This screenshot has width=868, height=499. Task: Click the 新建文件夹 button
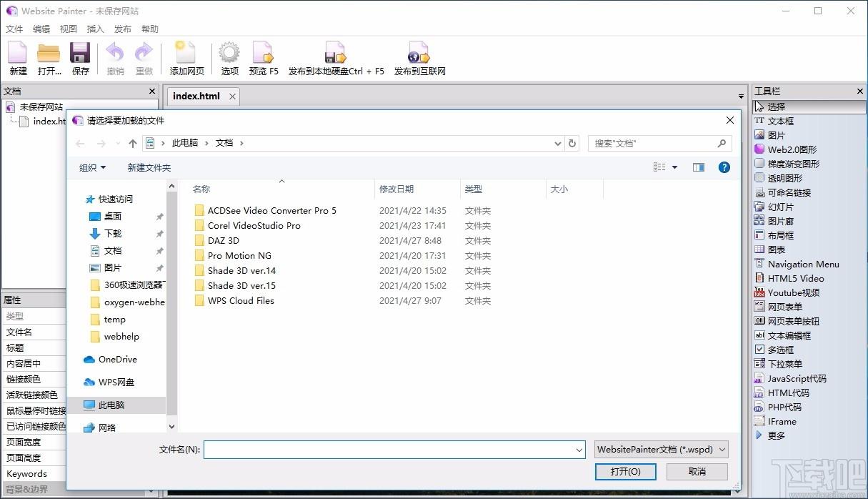pyautogui.click(x=149, y=167)
